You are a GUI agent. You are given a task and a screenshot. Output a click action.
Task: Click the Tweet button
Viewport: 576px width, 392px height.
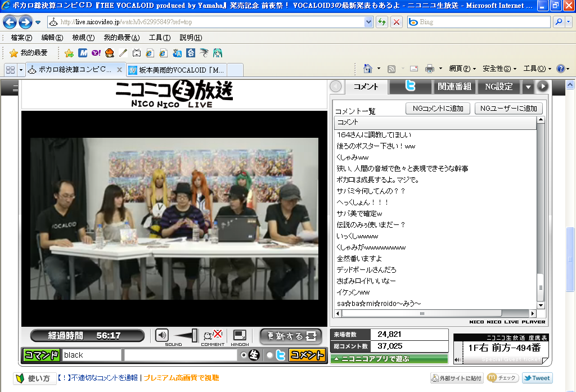click(x=537, y=378)
